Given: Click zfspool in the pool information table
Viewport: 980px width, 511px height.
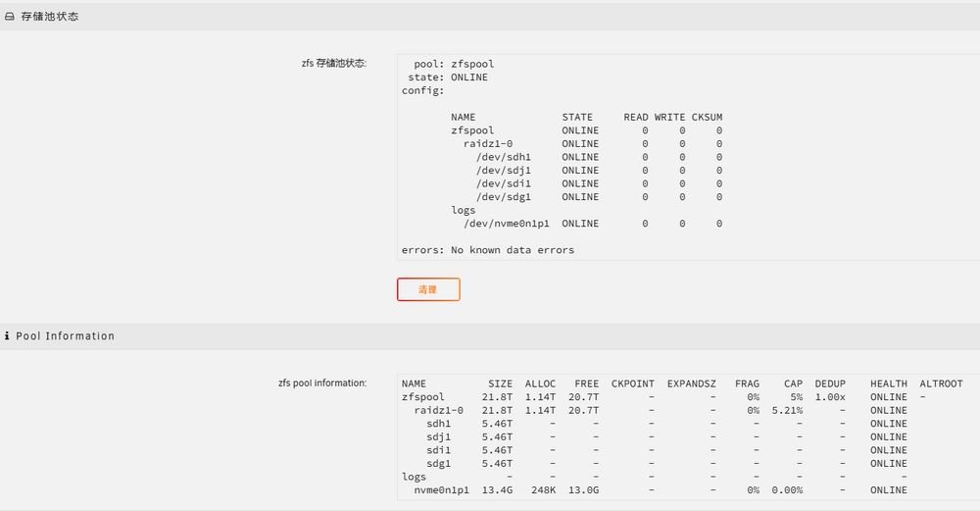Looking at the screenshot, I should tap(423, 397).
